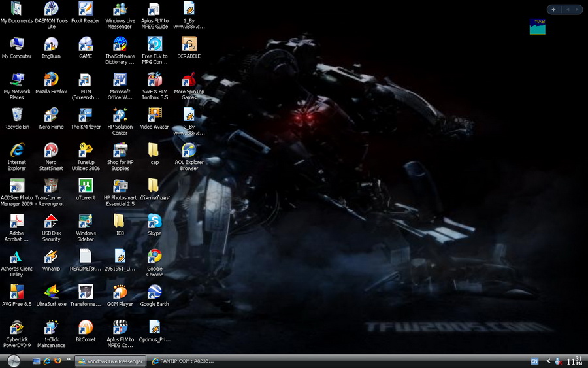Click the 1-Click Maintenance shortcut
Image resolution: width=588 pixels, height=368 pixels.
point(51,327)
